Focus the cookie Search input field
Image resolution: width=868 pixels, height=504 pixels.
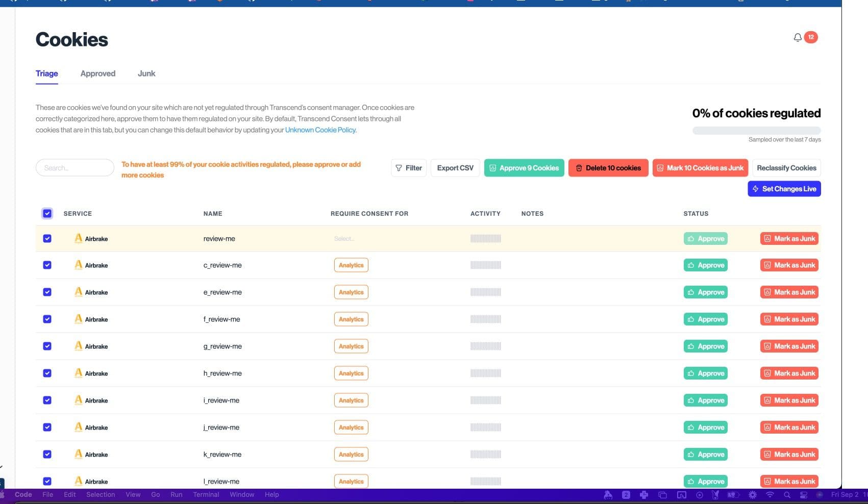75,168
